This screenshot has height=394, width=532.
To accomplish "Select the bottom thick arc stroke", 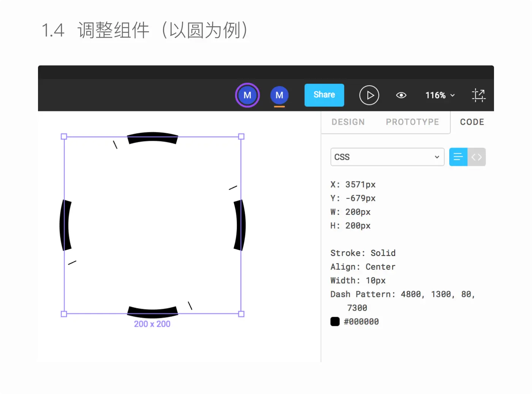I will tap(152, 313).
